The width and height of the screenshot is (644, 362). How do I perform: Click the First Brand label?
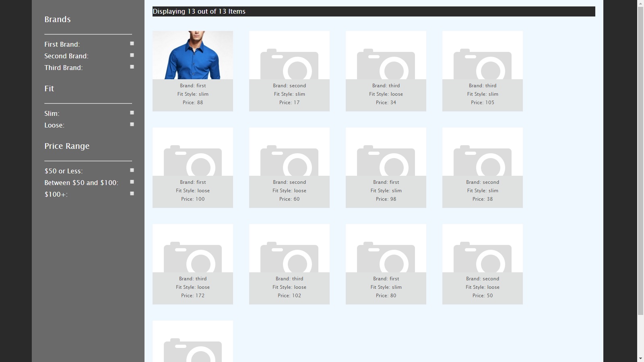pyautogui.click(x=62, y=44)
